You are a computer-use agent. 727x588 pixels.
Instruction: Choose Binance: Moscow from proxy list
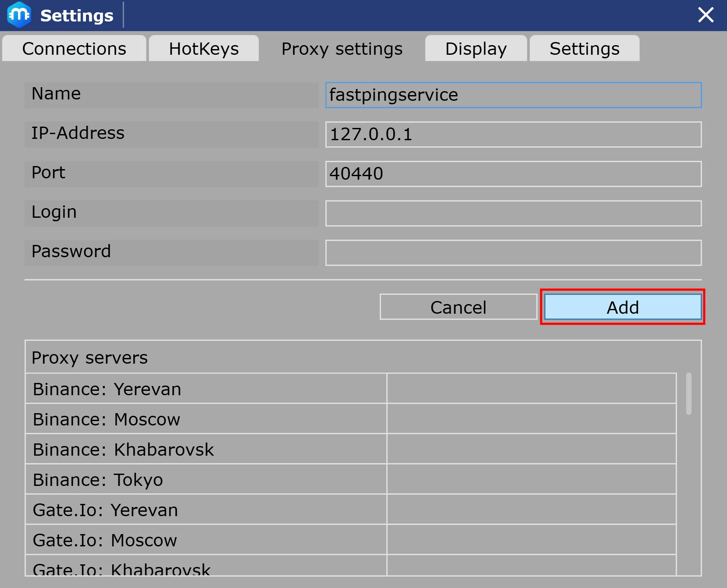tap(206, 419)
